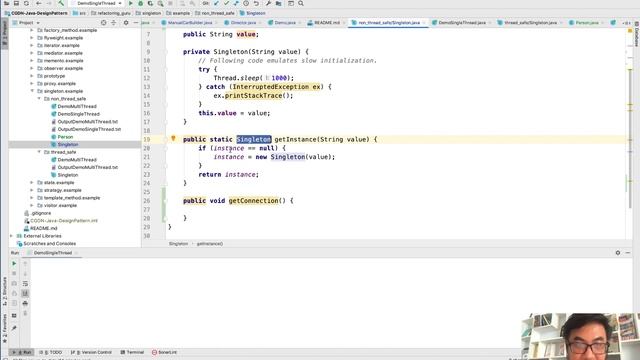Click the Search Everywhere magnifier icon
This screenshot has height=360, width=640.
click(x=301, y=3)
